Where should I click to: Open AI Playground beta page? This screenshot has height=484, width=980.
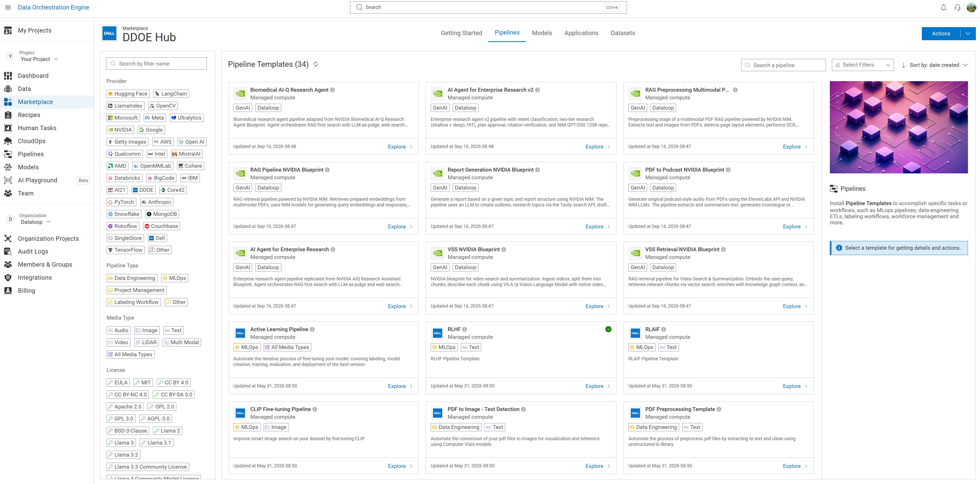coord(37,180)
